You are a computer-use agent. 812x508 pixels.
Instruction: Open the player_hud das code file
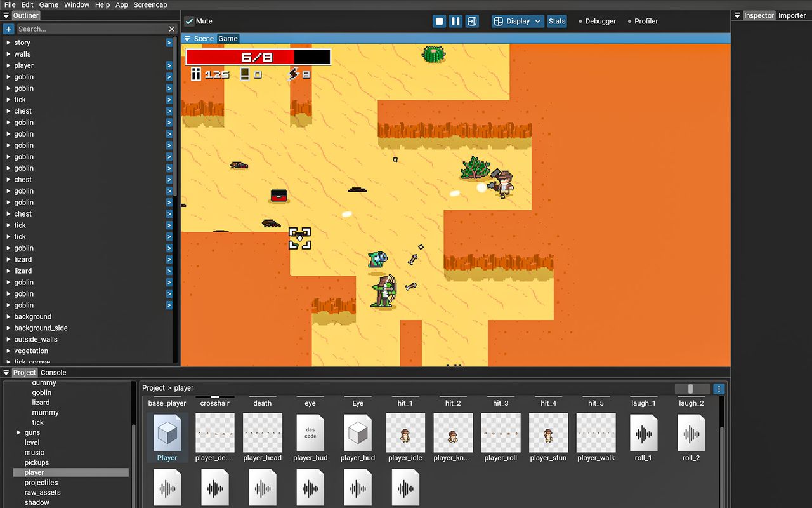point(310,433)
